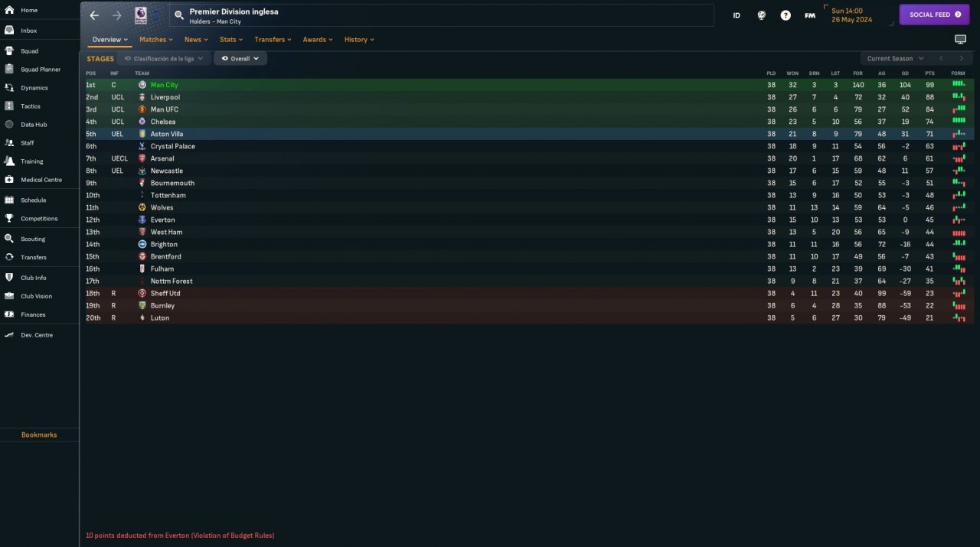Image resolution: width=980 pixels, height=547 pixels.
Task: Click Arsenal club badge
Action: [142, 158]
